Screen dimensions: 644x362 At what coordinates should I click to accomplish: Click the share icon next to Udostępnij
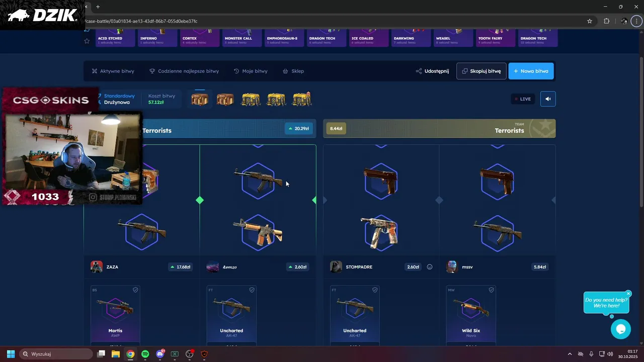(x=419, y=71)
